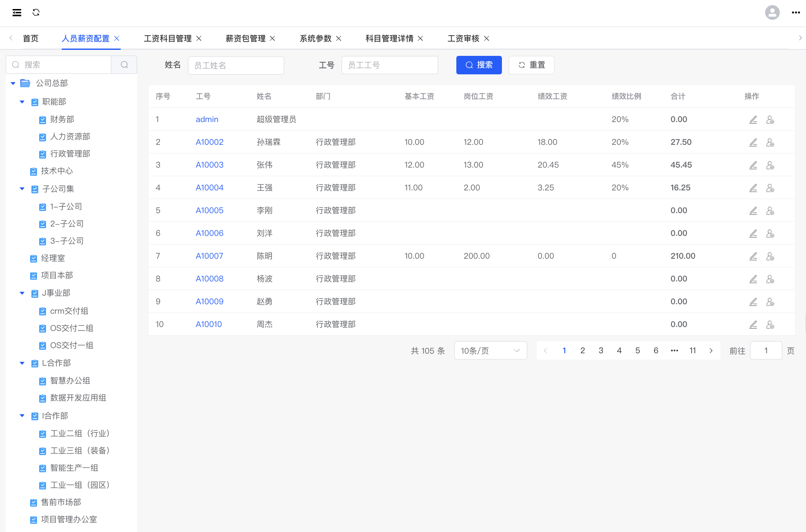Viewport: 806px width, 532px height.
Task: Select 财务部 in department tree
Action: click(62, 119)
